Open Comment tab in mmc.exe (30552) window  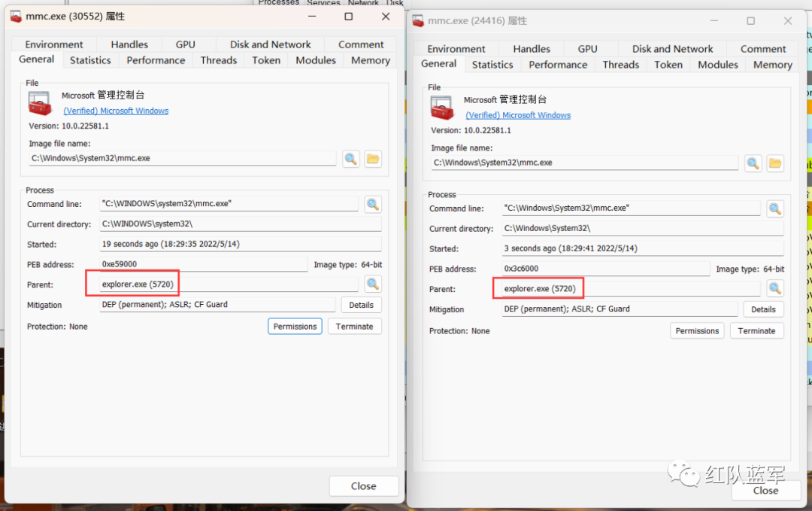click(361, 44)
